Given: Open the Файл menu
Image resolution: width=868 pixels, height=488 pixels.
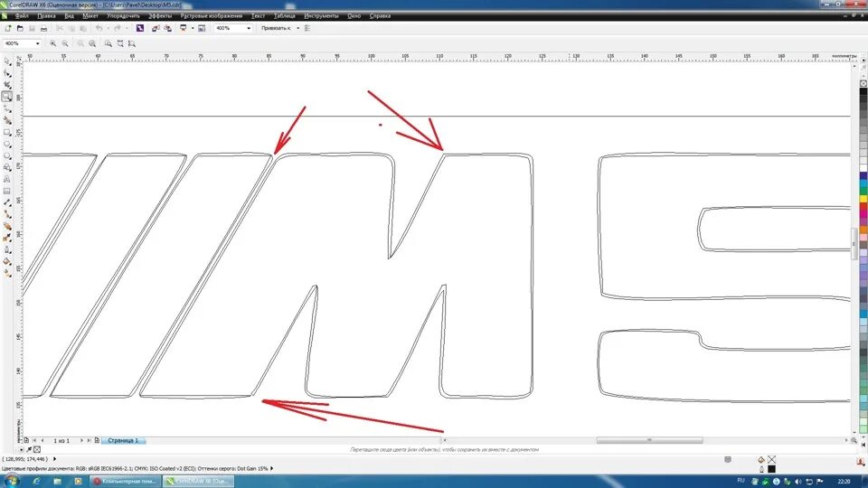Looking at the screenshot, I should pos(22,16).
